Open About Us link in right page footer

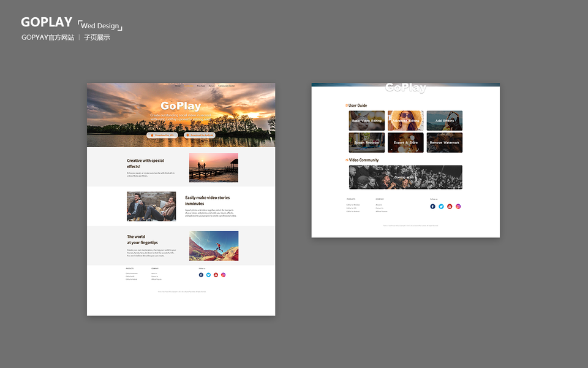point(379,205)
